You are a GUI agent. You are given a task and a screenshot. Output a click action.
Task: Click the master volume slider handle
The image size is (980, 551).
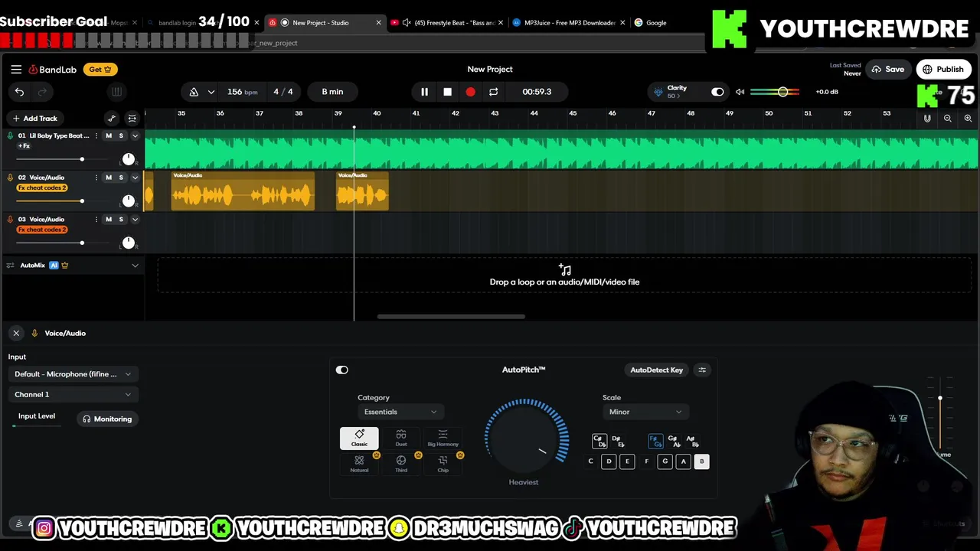pos(782,92)
